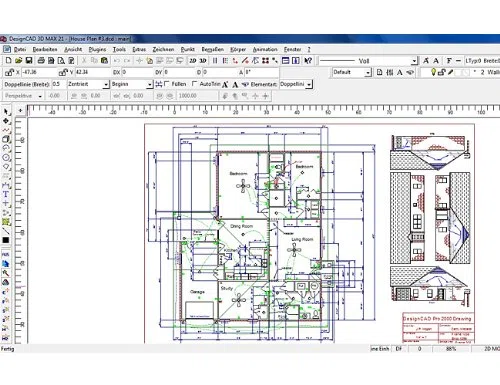
Task: Click the Doppellinie Breite value field
Action: click(59, 84)
